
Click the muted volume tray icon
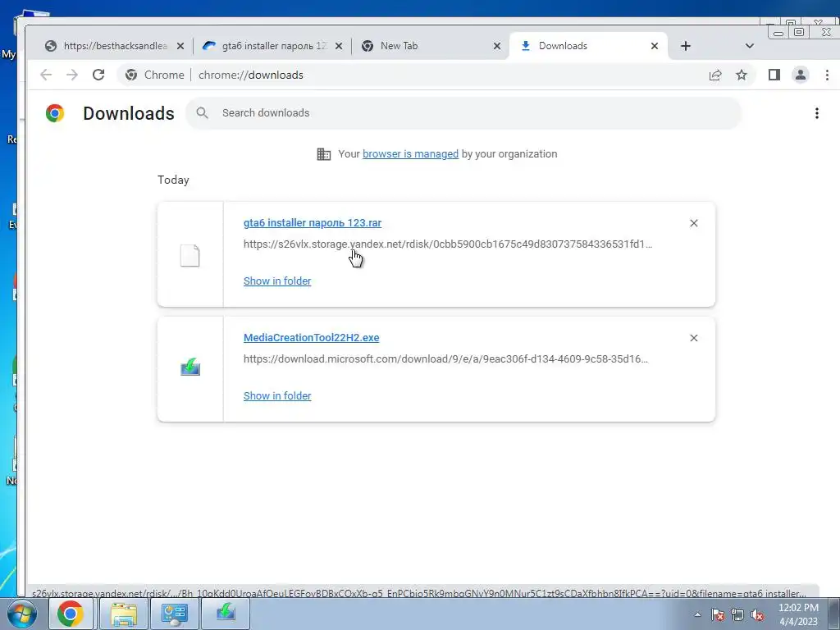click(x=757, y=615)
